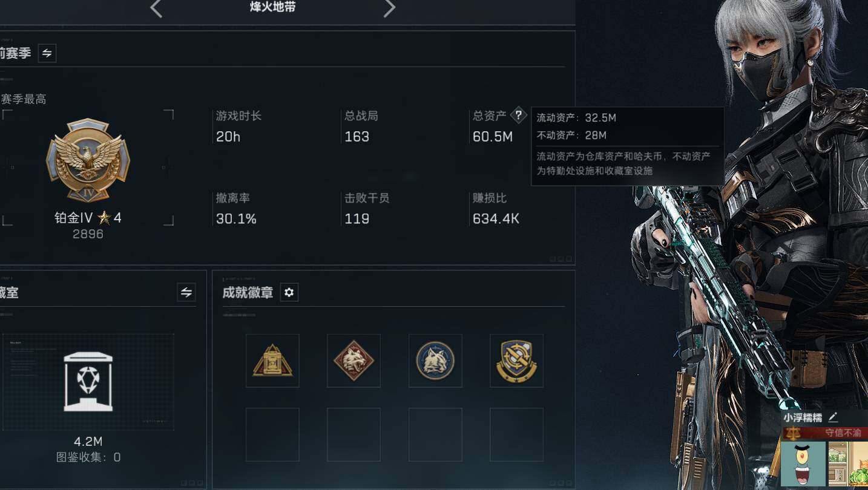Edit nickname 小浮糯糯 with pencil icon
Image resolution: width=868 pixels, height=490 pixels.
[x=833, y=417]
